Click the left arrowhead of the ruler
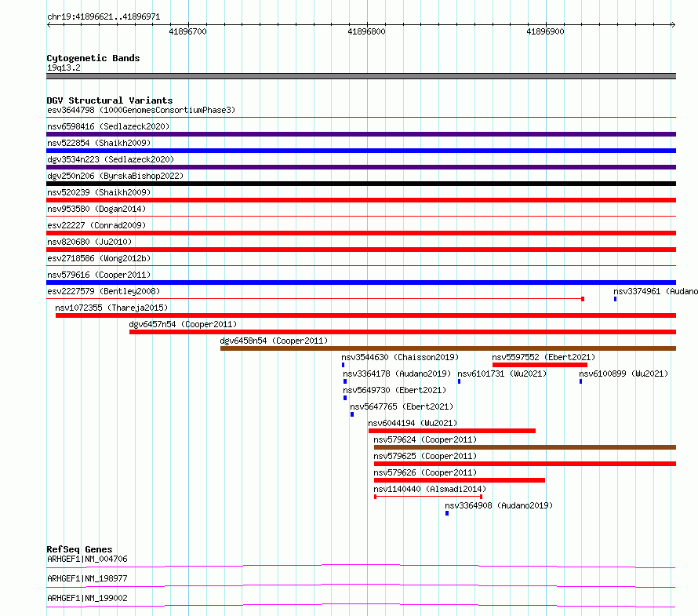698x616 pixels. click(x=49, y=25)
